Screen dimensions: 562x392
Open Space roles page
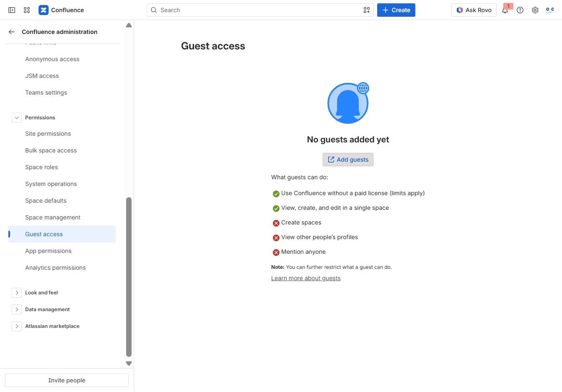(x=62, y=167)
